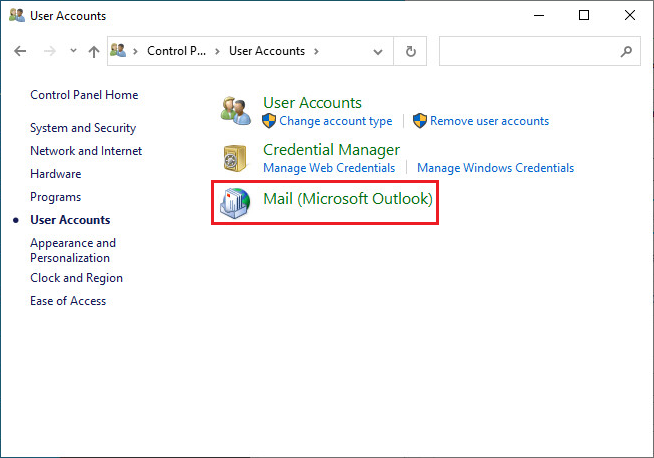Image resolution: width=654 pixels, height=458 pixels.
Task: Click Remove user accounts link
Action: pyautogui.click(x=489, y=121)
